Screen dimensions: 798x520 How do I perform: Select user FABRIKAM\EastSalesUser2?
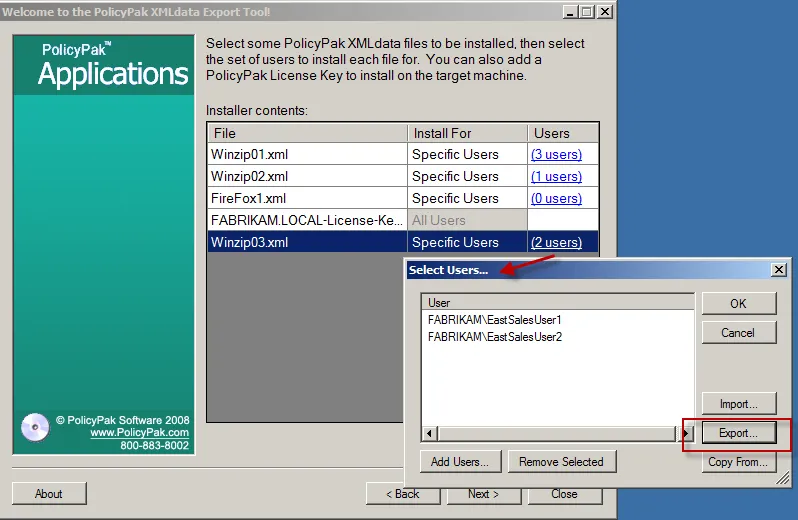point(495,336)
